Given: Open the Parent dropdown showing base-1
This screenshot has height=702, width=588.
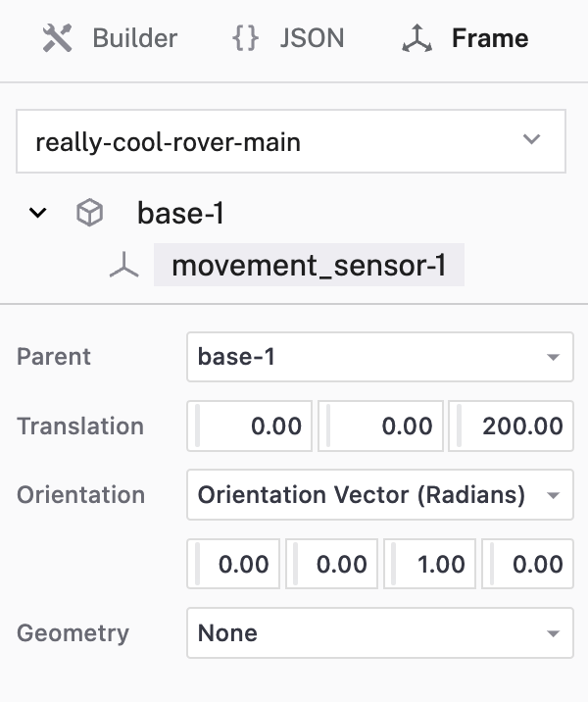Looking at the screenshot, I should point(379,357).
